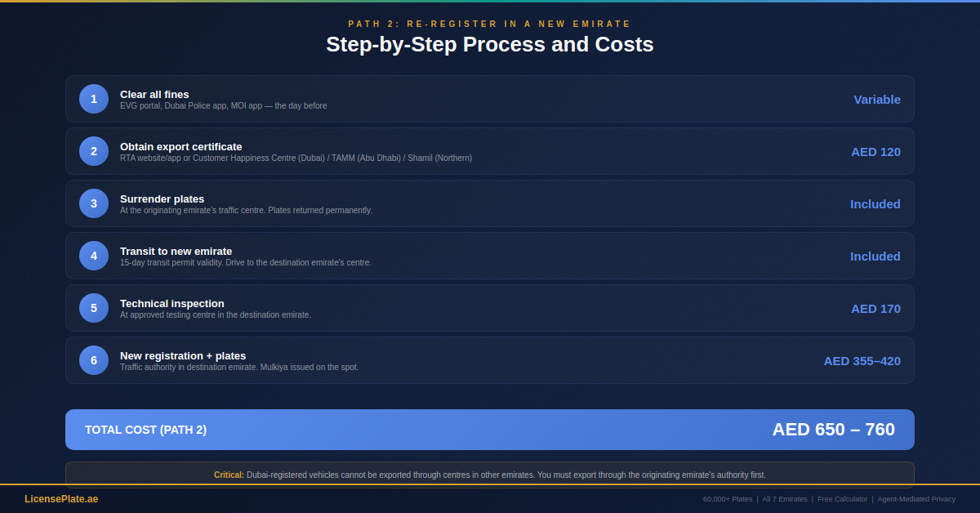Click the AED 650 – 760 total amount
This screenshot has width=980, height=513.
click(x=833, y=430)
